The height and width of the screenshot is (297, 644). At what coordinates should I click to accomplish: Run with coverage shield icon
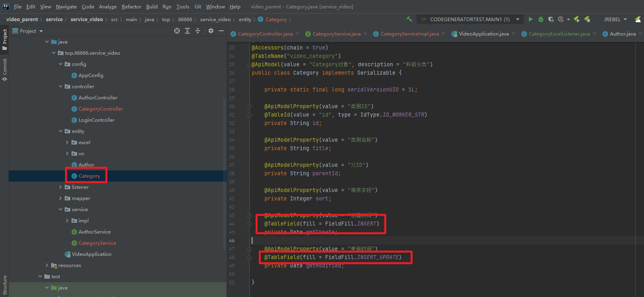pyautogui.click(x=551, y=19)
